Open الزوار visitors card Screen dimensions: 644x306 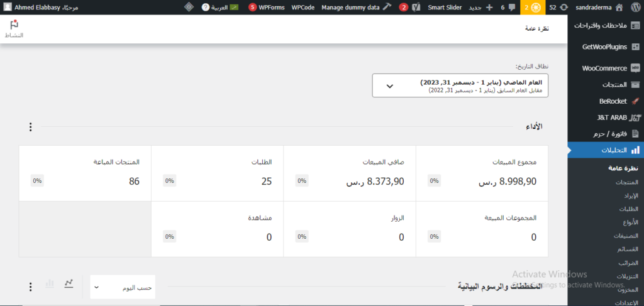coord(350,229)
